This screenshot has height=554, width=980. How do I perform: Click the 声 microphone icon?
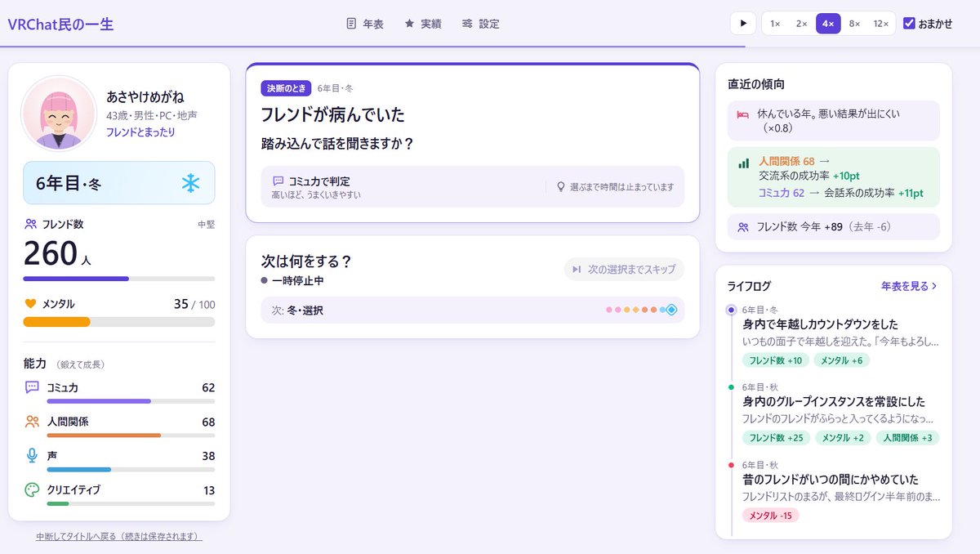(32, 456)
